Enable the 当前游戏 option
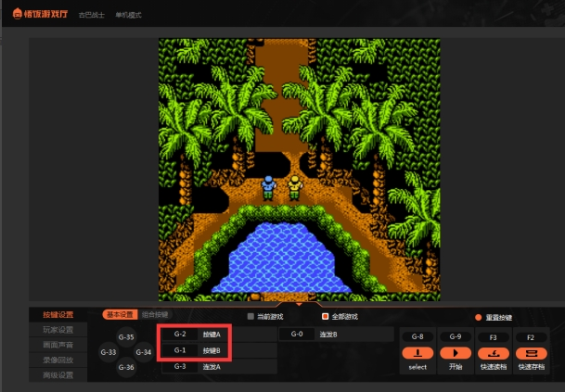Image resolution: width=565 pixels, height=392 pixels. (250, 316)
